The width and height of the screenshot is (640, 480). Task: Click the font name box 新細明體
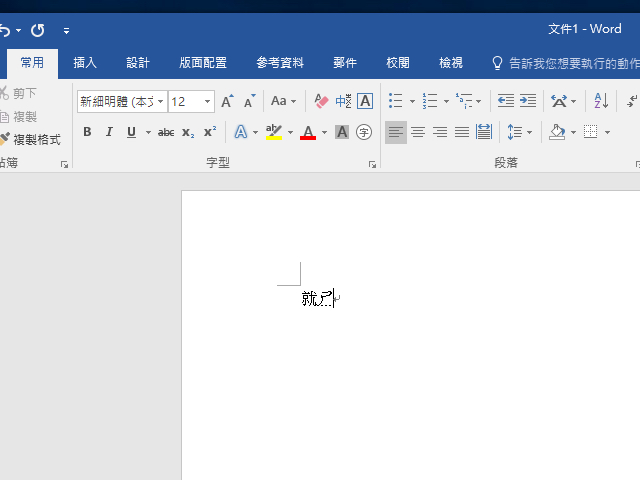[117, 101]
